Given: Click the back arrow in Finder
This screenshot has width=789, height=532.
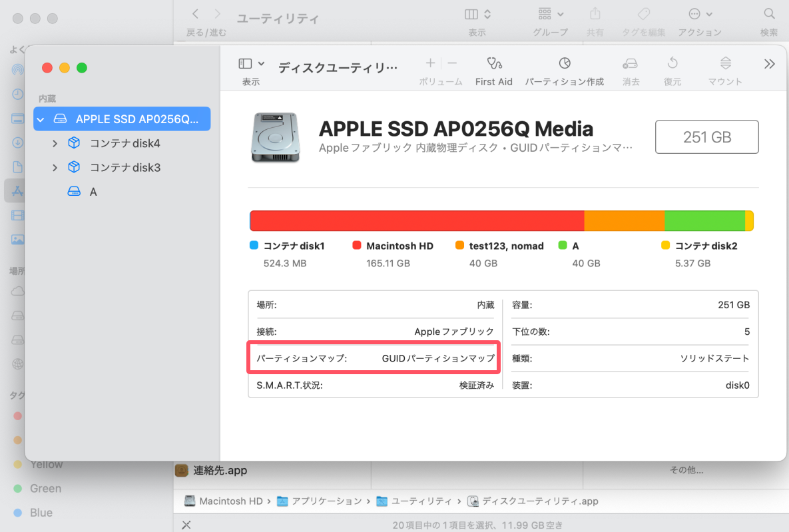Looking at the screenshot, I should pos(194,13).
